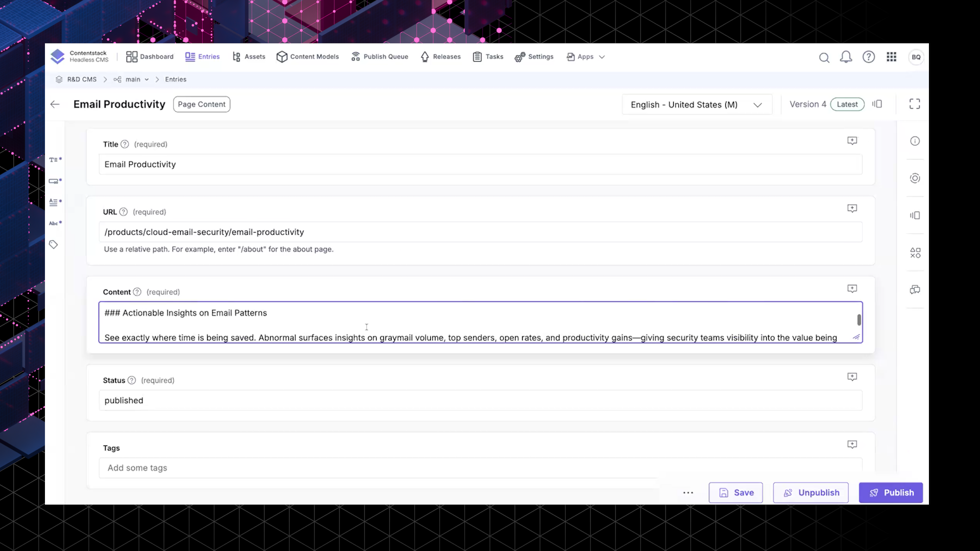Expand the Apps dropdown
Viewport: 980px width, 551px height.
coord(585,57)
